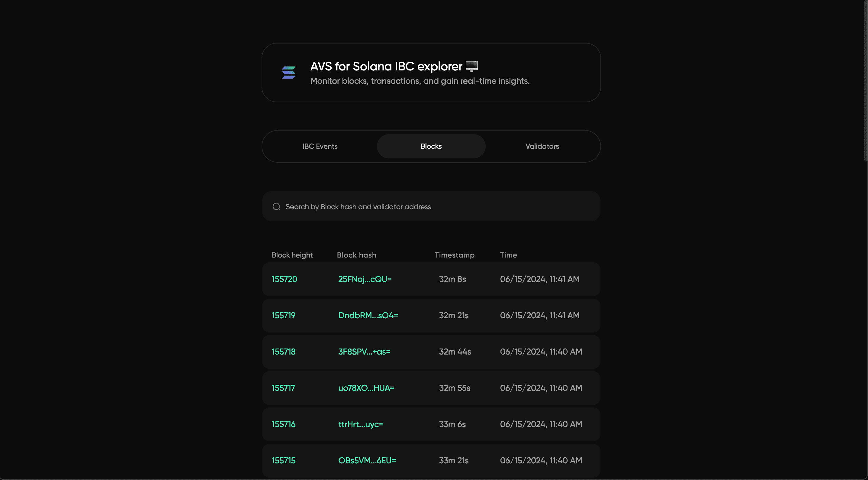The width and height of the screenshot is (868, 480).
Task: Open block height 155720
Action: tap(285, 279)
